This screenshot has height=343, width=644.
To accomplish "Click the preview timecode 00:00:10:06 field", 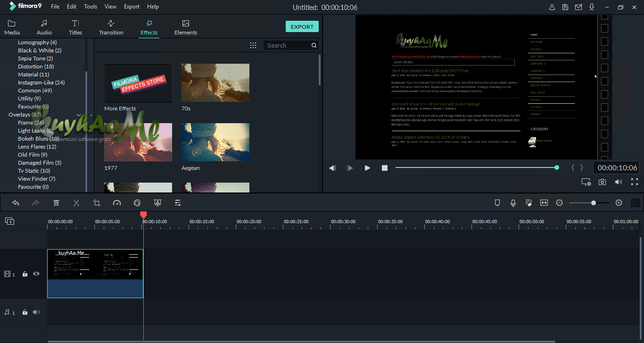I will [617, 167].
